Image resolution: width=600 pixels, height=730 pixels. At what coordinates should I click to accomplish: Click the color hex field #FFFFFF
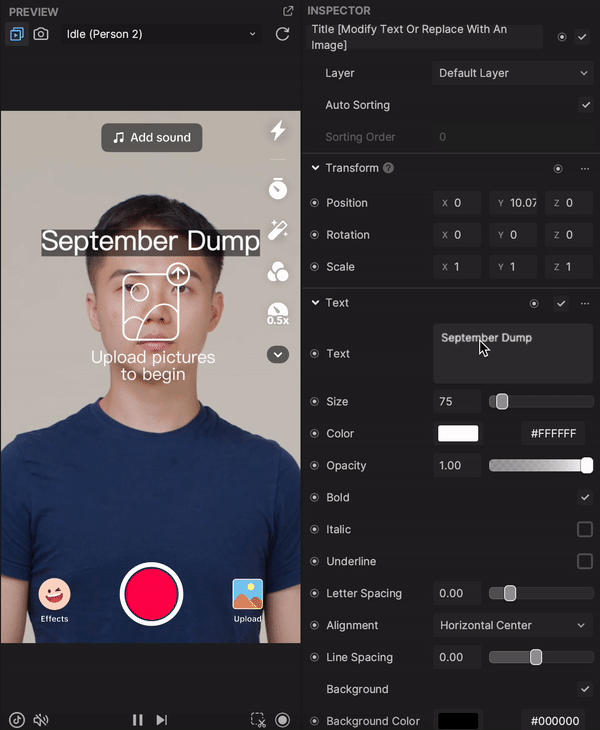(x=553, y=433)
